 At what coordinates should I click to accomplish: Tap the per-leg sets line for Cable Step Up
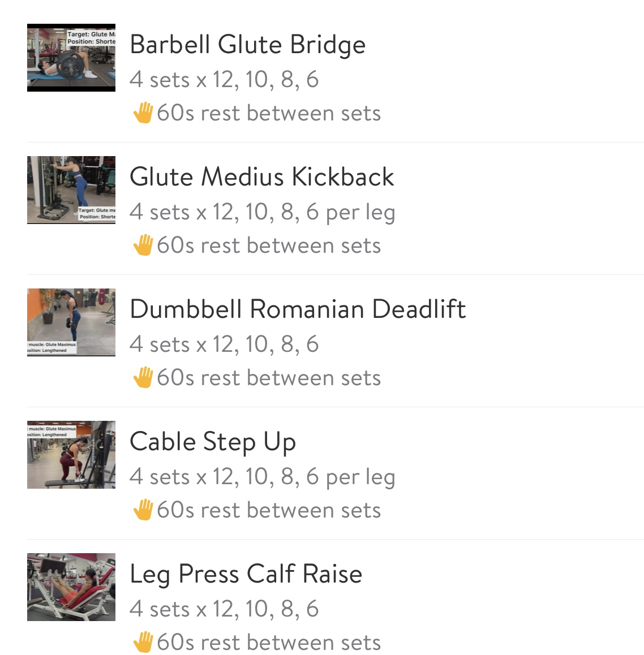(262, 477)
